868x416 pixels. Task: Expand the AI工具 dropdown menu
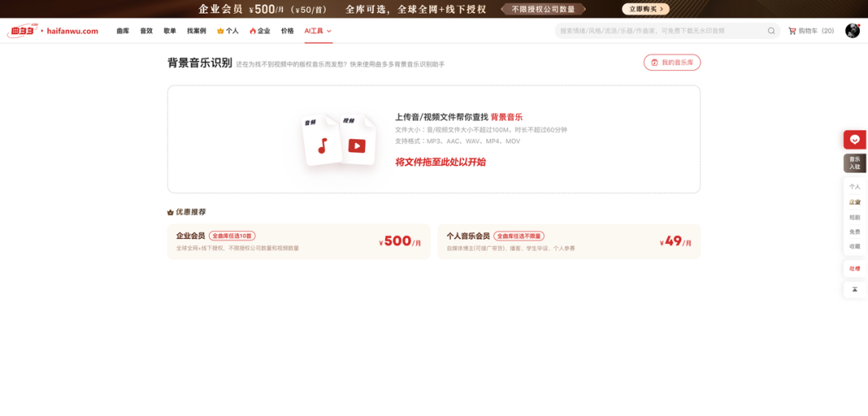317,31
